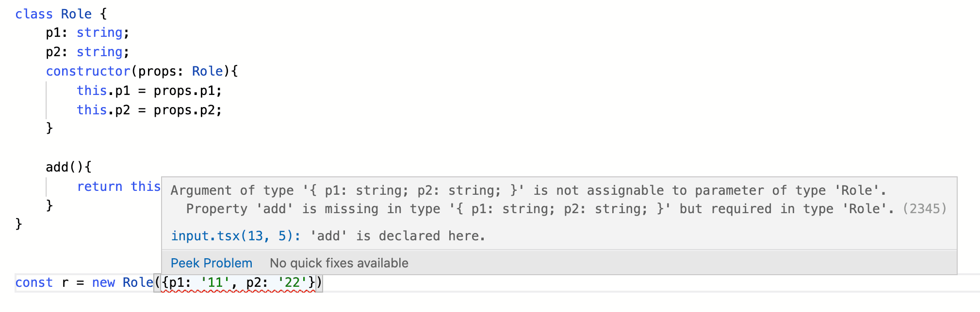Click the 'return this' statement
Image resolution: width=980 pixels, height=312 pixels.
pyautogui.click(x=119, y=187)
